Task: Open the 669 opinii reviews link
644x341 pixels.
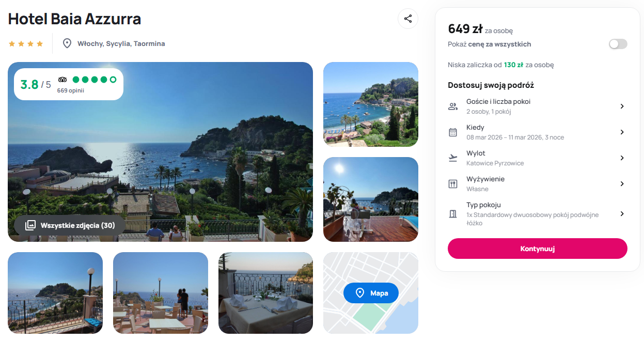Action: (x=70, y=90)
